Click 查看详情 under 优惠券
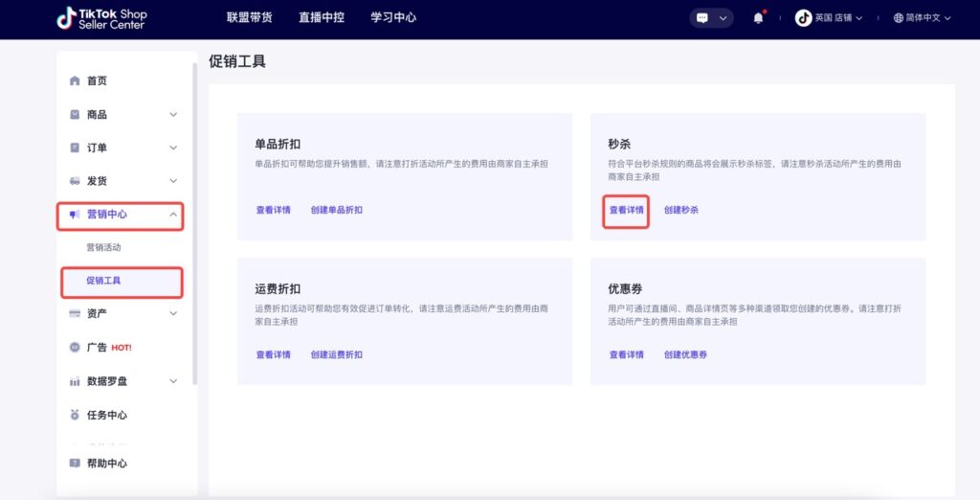This screenshot has height=500, width=980. coord(626,354)
